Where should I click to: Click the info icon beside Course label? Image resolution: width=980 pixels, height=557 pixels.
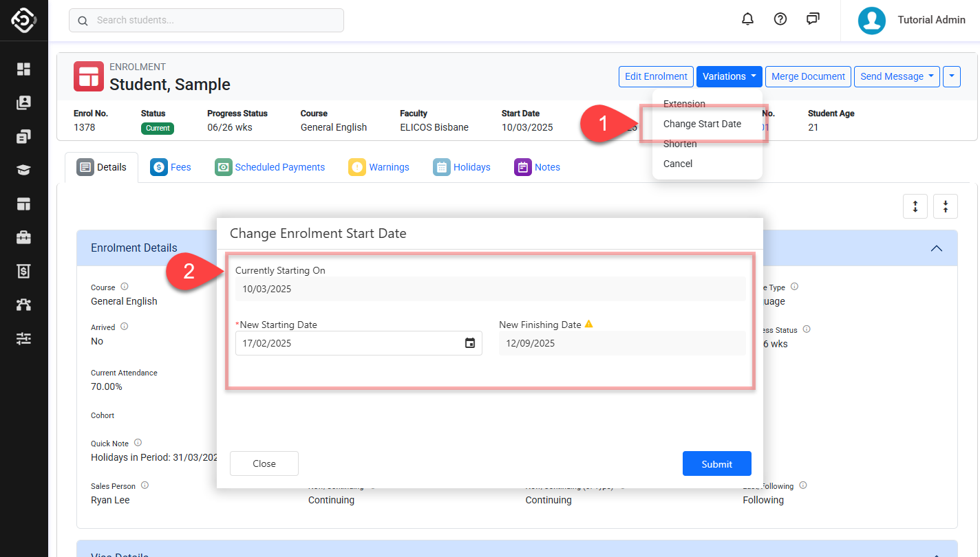[125, 287]
